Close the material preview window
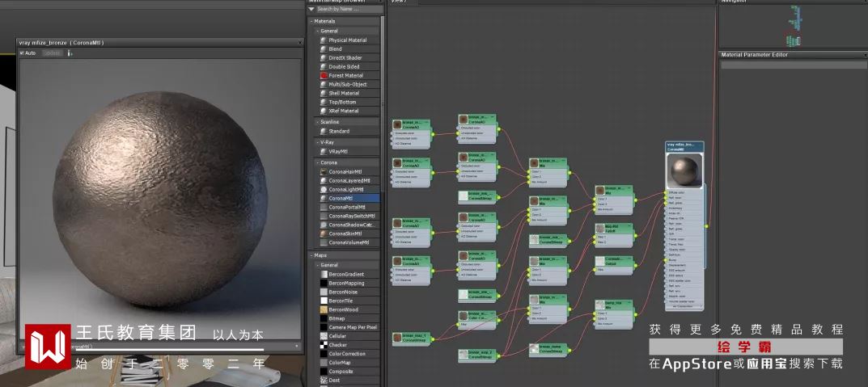This screenshot has width=868, height=387. click(x=299, y=43)
